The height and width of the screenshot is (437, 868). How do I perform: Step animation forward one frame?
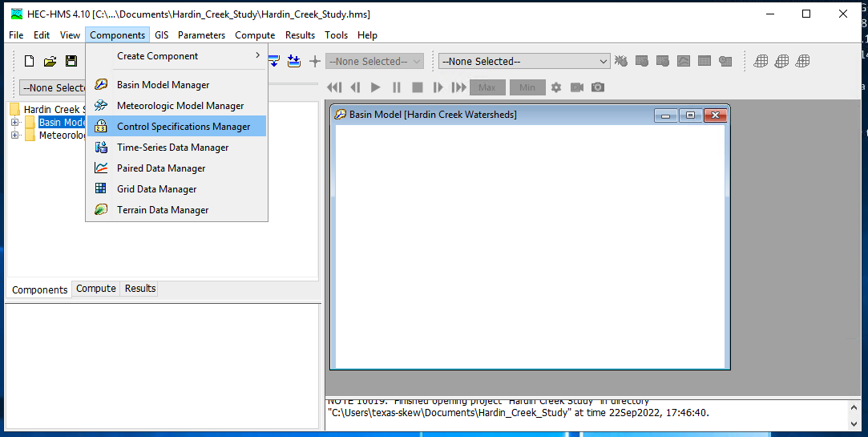click(438, 87)
